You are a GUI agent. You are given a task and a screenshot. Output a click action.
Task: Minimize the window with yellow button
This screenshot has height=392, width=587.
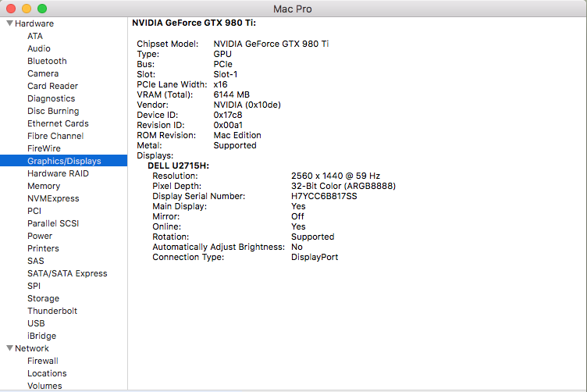(x=27, y=9)
